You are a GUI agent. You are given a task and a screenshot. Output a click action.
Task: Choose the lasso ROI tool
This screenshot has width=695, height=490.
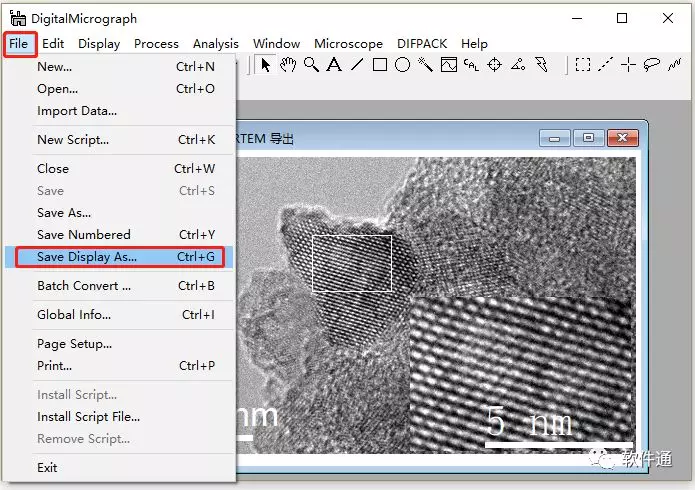tap(651, 65)
